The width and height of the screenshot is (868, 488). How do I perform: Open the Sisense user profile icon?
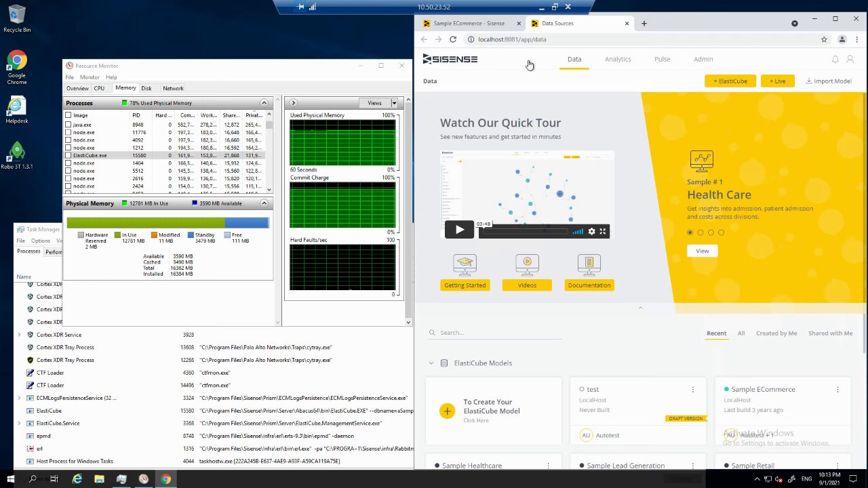(x=850, y=60)
